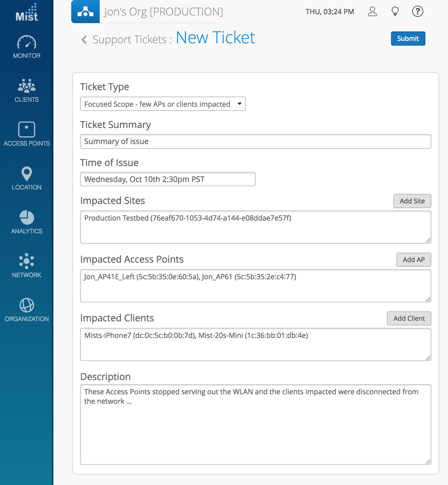Click into the Time of Issue field

pos(168,179)
